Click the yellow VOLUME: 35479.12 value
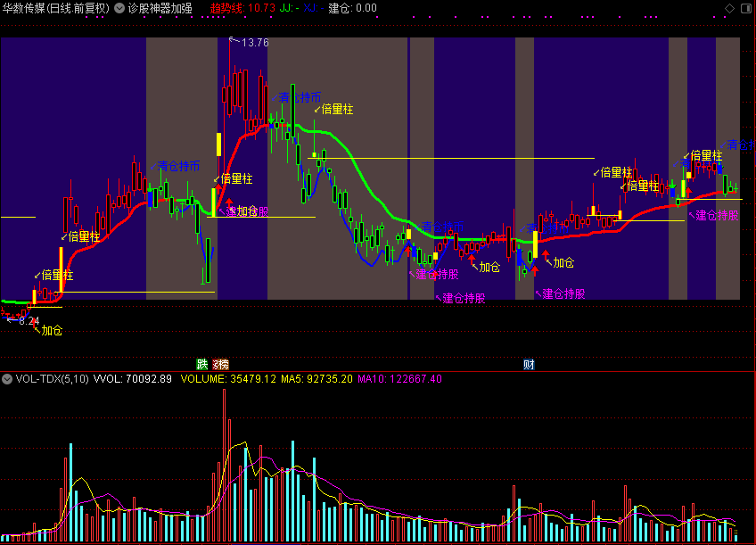This screenshot has height=545, width=756. (228, 379)
